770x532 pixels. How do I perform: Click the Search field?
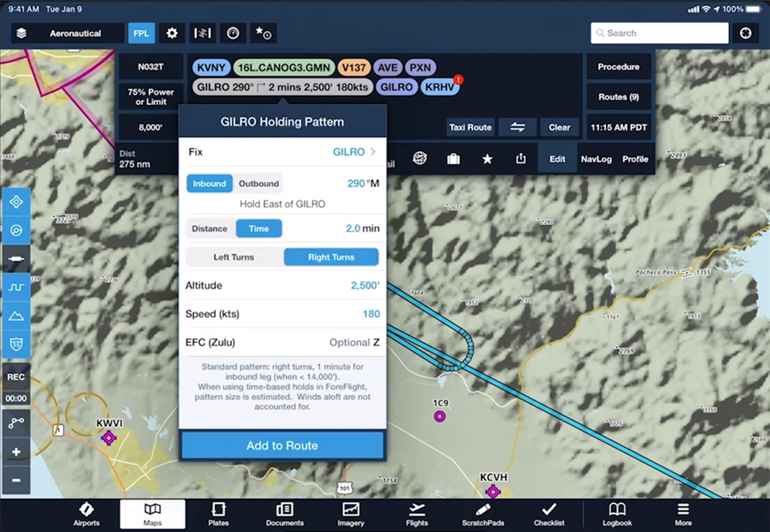659,33
